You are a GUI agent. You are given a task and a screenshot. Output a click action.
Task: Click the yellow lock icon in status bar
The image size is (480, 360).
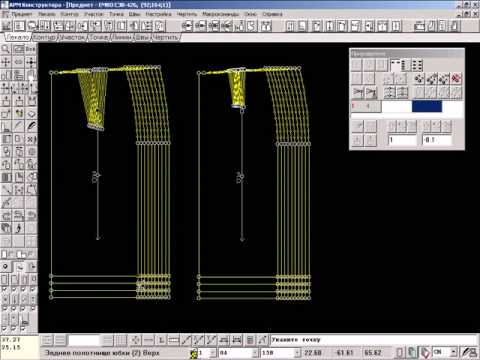194,353
